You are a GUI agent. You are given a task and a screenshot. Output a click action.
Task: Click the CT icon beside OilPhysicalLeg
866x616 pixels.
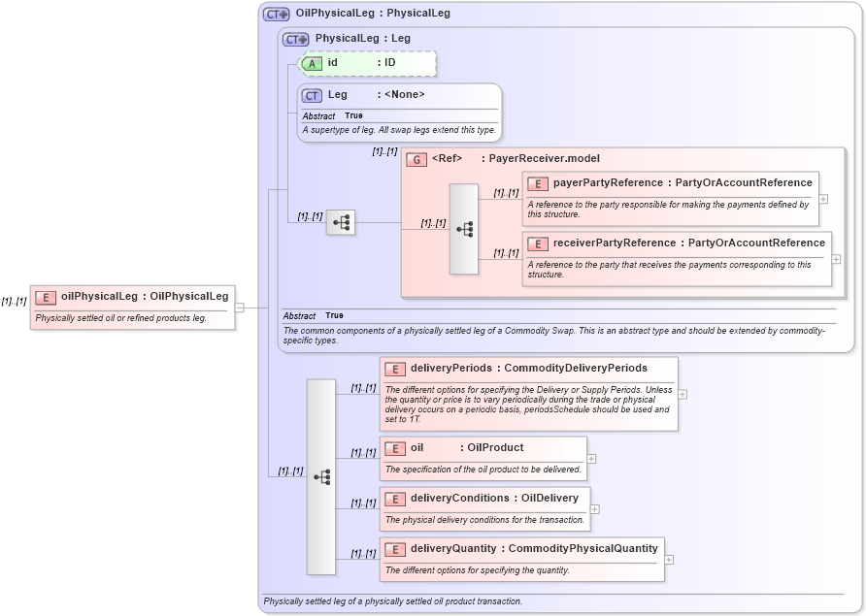click(x=276, y=15)
